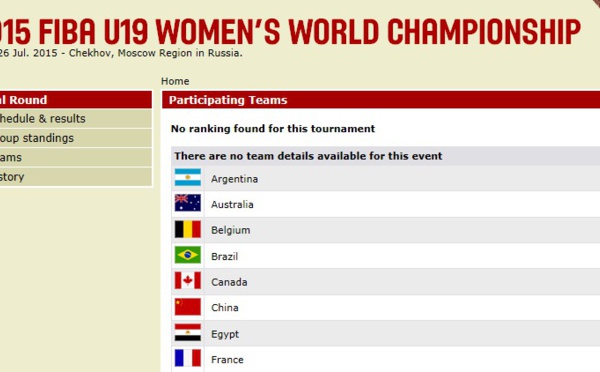Click the Argentina flag icon

click(x=188, y=178)
